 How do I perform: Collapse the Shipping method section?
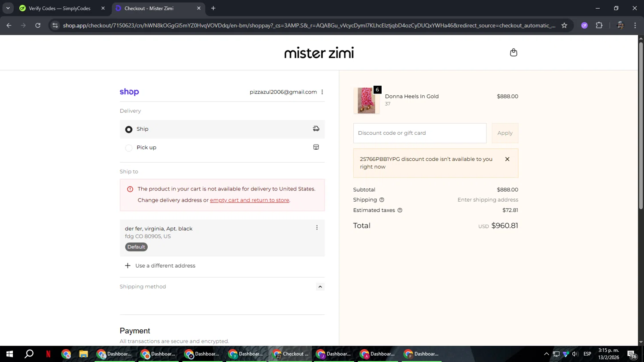click(x=320, y=287)
